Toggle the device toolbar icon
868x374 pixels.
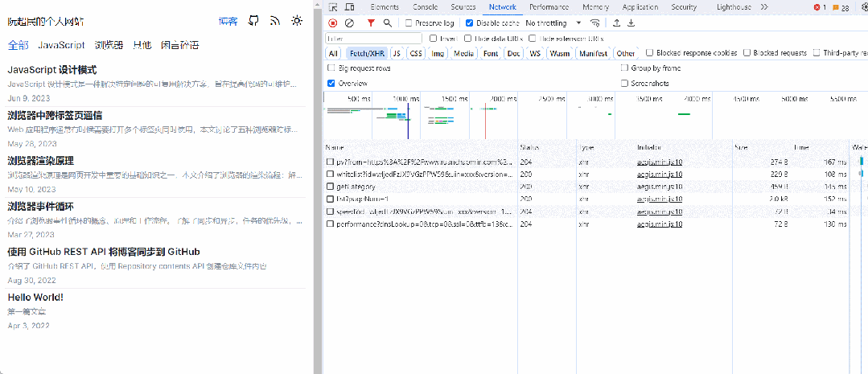(350, 7)
